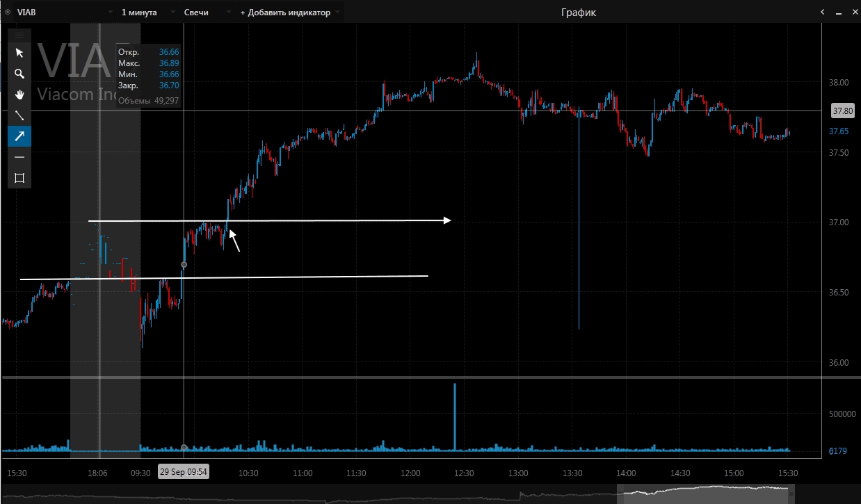
Task: Pick the horizontal line tool
Action: coord(19,157)
